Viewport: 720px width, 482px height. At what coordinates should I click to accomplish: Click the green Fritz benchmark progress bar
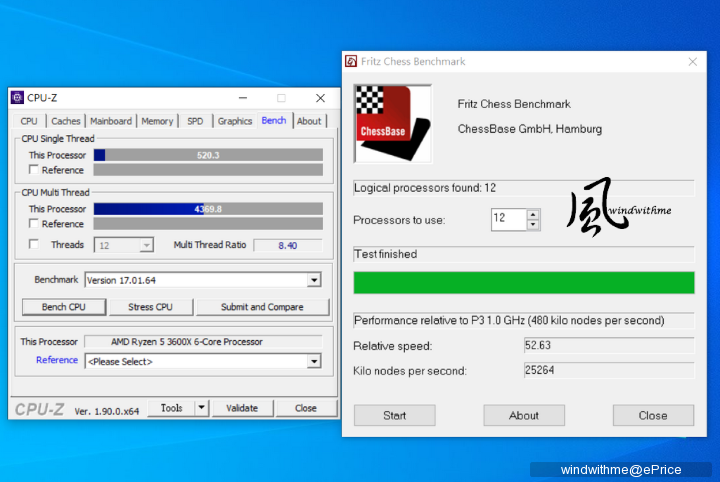[524, 282]
